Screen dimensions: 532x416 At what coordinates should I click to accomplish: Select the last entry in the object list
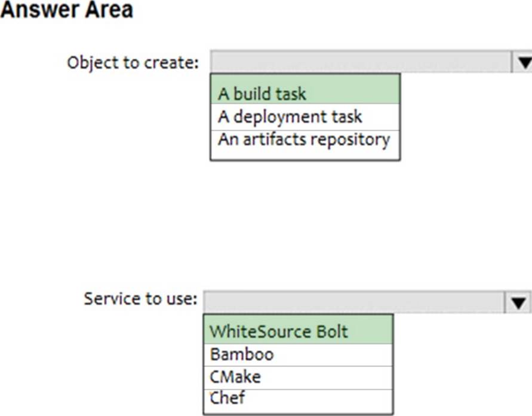(x=305, y=140)
